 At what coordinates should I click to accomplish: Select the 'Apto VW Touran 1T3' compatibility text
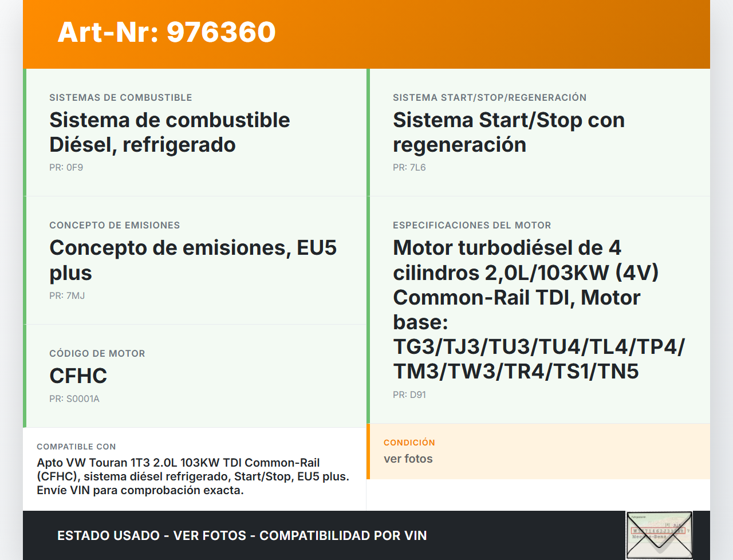[193, 476]
